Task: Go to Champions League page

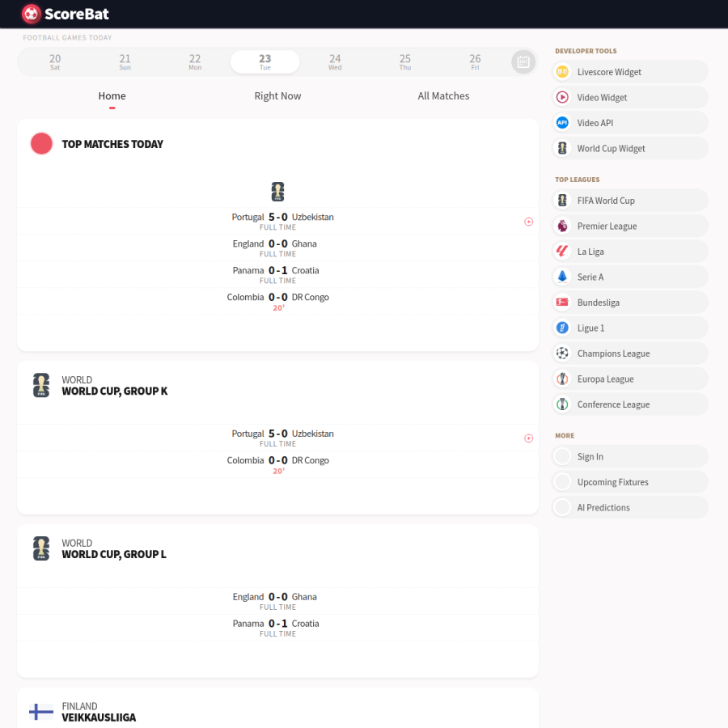Action: (630, 353)
